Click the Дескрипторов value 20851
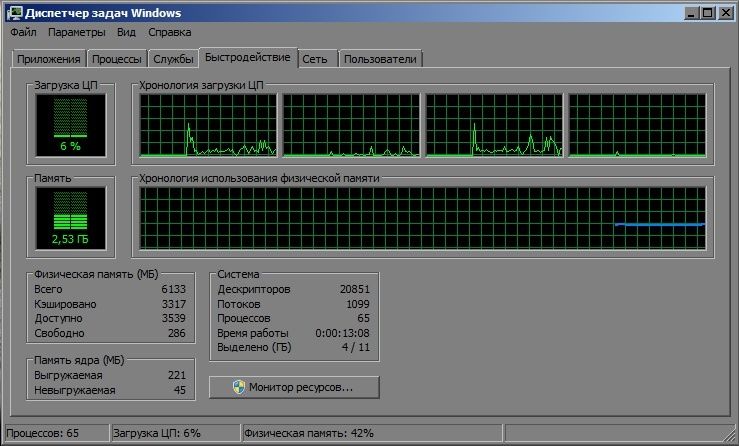 click(355, 289)
